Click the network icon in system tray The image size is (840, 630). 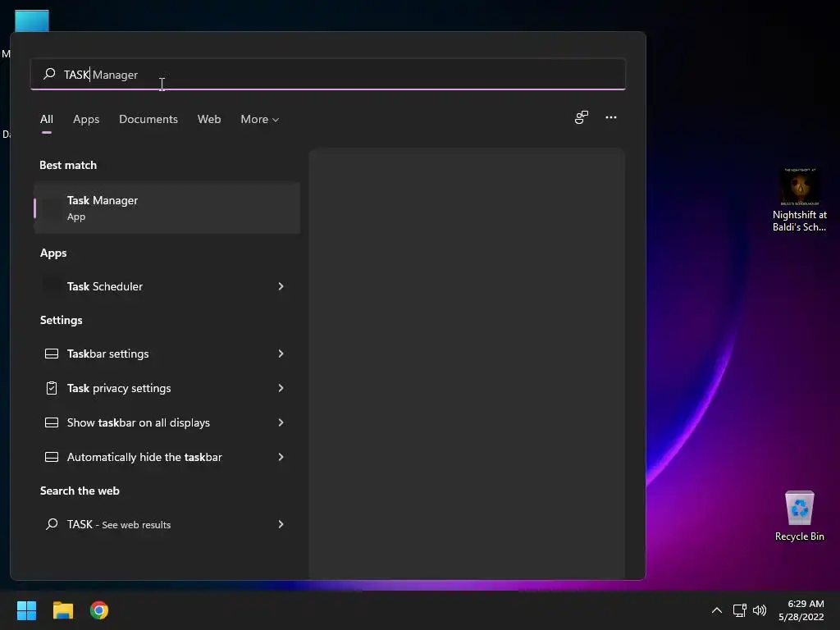[x=740, y=610]
